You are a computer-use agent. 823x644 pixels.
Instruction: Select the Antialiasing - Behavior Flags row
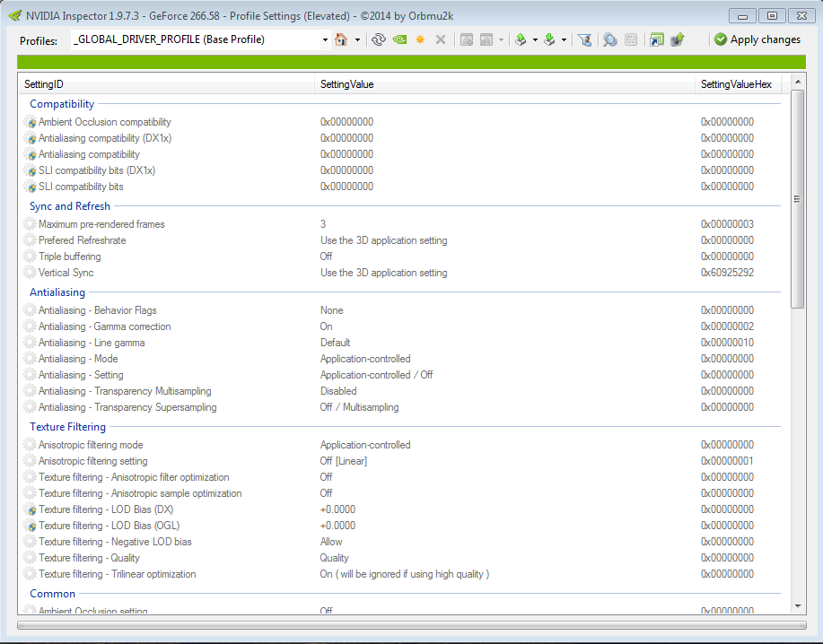(x=402, y=310)
